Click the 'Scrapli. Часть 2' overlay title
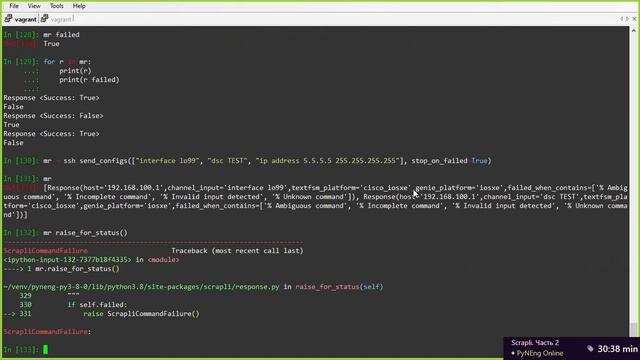640x360 pixels. click(535, 343)
